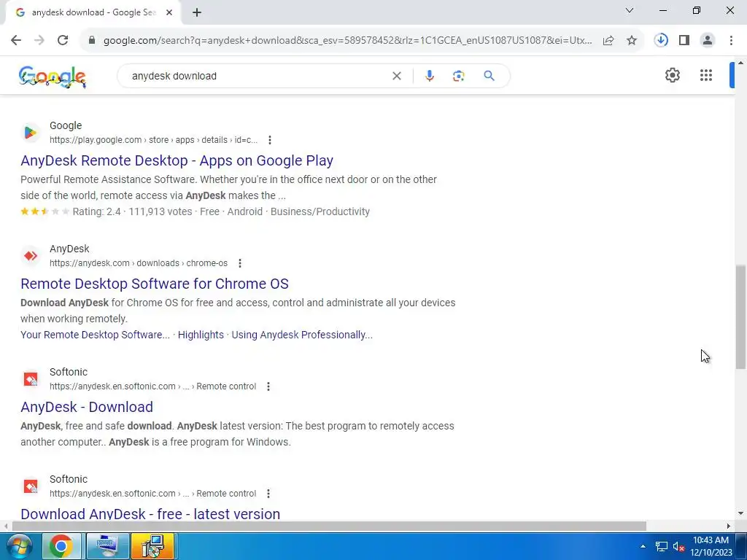Submit search with the magnifier icon
Viewport: 747px width, 560px height.
point(489,76)
